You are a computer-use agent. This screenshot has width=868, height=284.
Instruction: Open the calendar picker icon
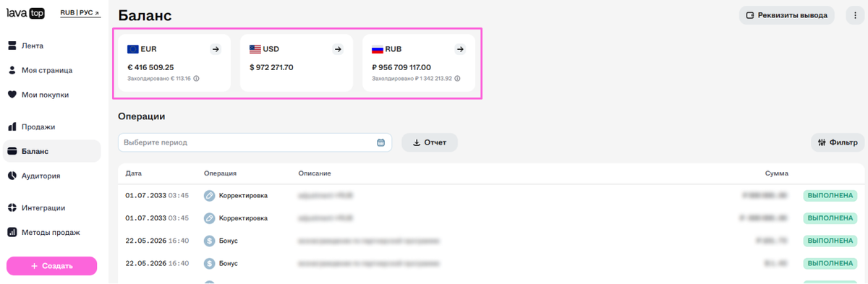(x=381, y=142)
